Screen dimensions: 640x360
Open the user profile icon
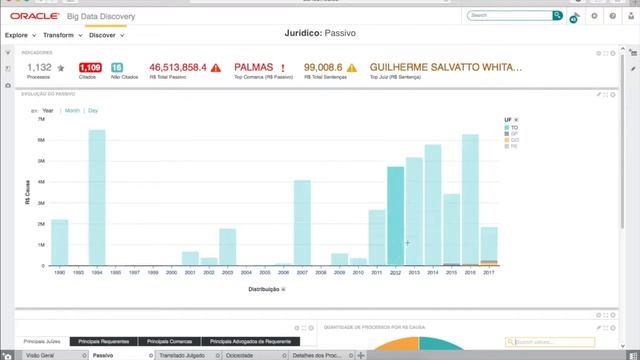tap(631, 16)
